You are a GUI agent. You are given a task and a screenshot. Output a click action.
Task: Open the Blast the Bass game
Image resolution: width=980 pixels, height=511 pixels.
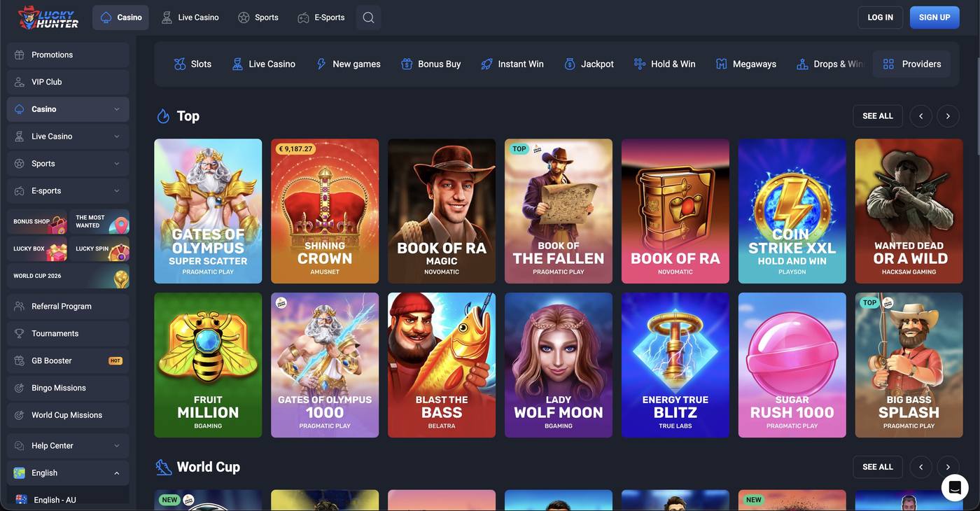442,365
